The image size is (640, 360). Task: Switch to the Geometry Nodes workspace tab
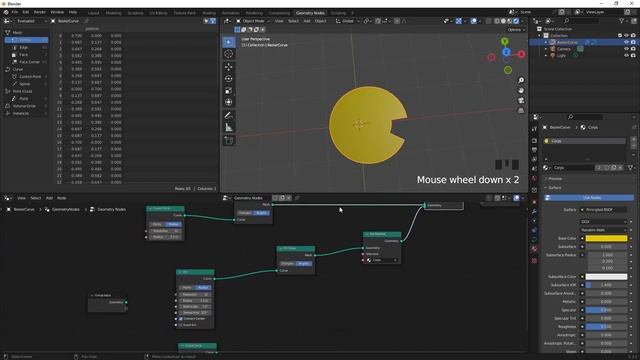[310, 13]
